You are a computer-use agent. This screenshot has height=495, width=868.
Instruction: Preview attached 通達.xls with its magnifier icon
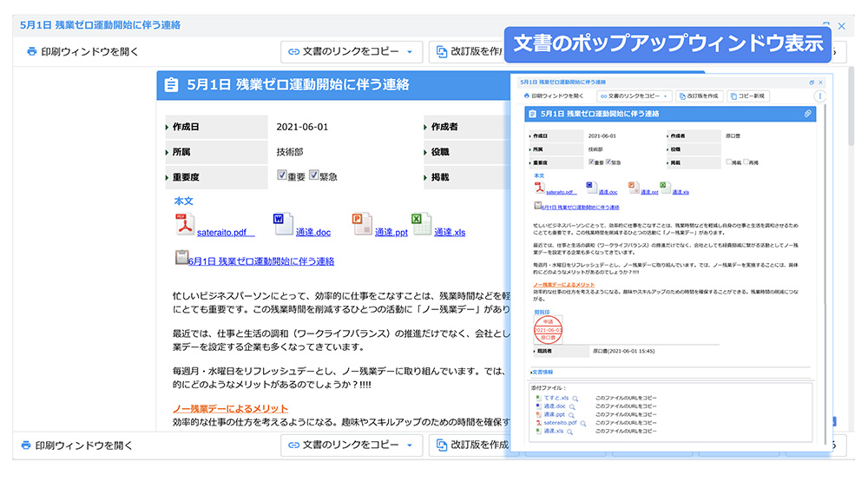569,432
